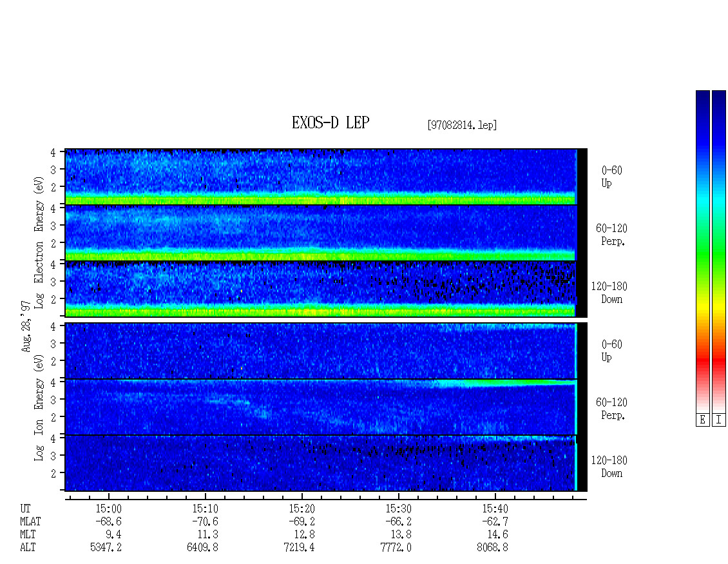Click the 15:40 time tick label

495,509
